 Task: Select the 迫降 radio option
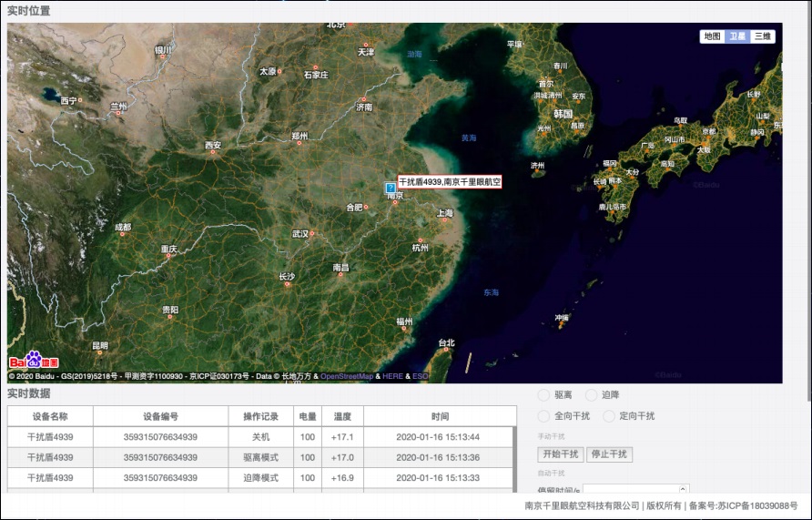(593, 395)
